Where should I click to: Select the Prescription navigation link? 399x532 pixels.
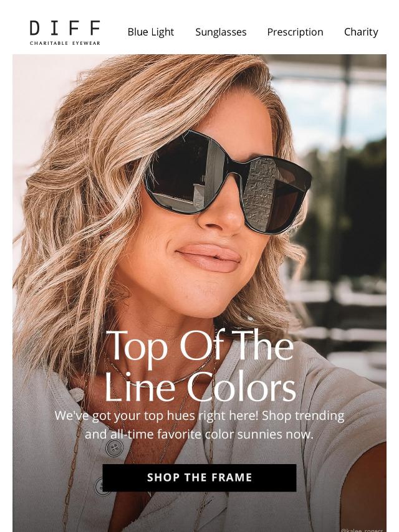tap(295, 32)
